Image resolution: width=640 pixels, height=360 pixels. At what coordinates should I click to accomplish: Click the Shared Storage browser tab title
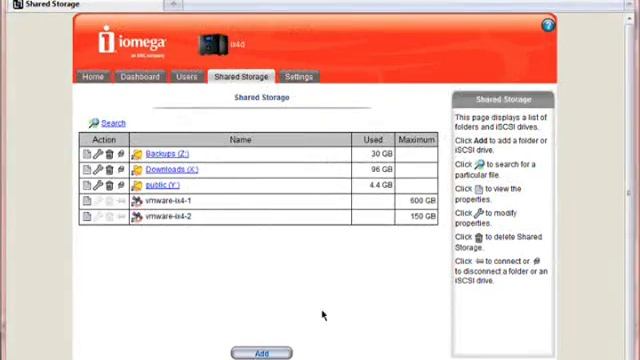[52, 4]
